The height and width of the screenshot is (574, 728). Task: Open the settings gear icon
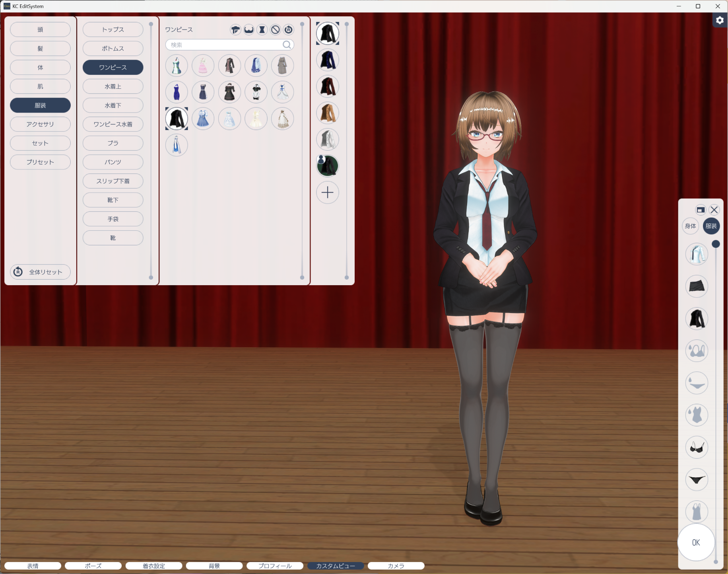pyautogui.click(x=720, y=20)
